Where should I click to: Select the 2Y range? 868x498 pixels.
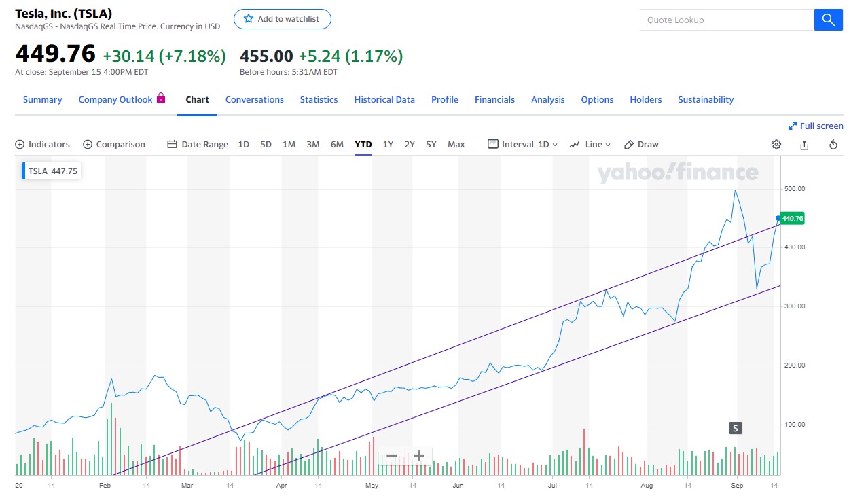pyautogui.click(x=410, y=145)
